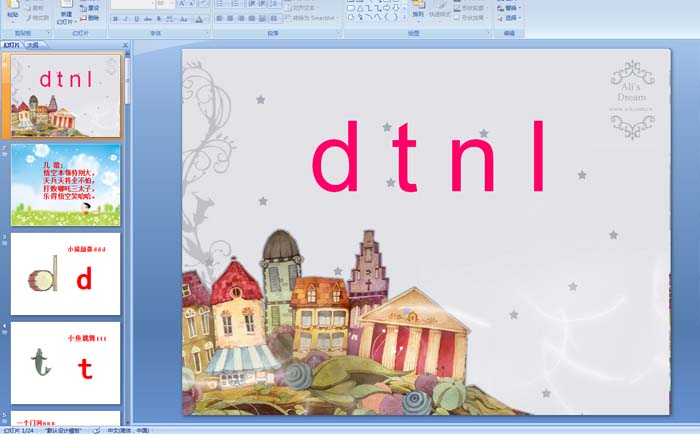This screenshot has height=434, width=700.
Task: Click the Change Case Aa icon
Action: 184,19
